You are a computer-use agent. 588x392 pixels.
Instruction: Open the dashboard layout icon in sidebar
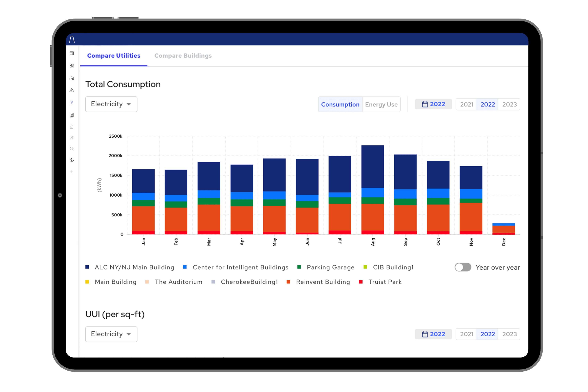point(72,53)
